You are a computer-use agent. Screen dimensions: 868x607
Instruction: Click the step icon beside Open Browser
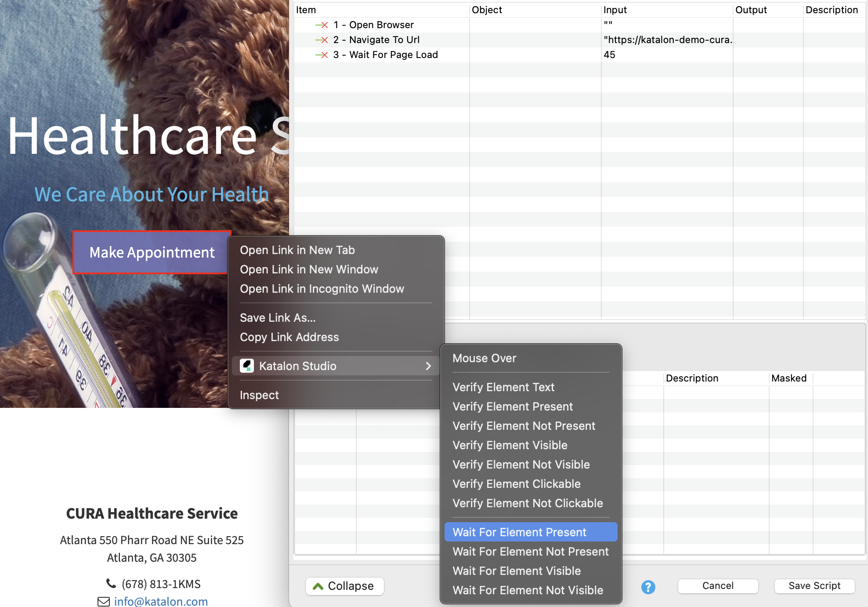[322, 25]
